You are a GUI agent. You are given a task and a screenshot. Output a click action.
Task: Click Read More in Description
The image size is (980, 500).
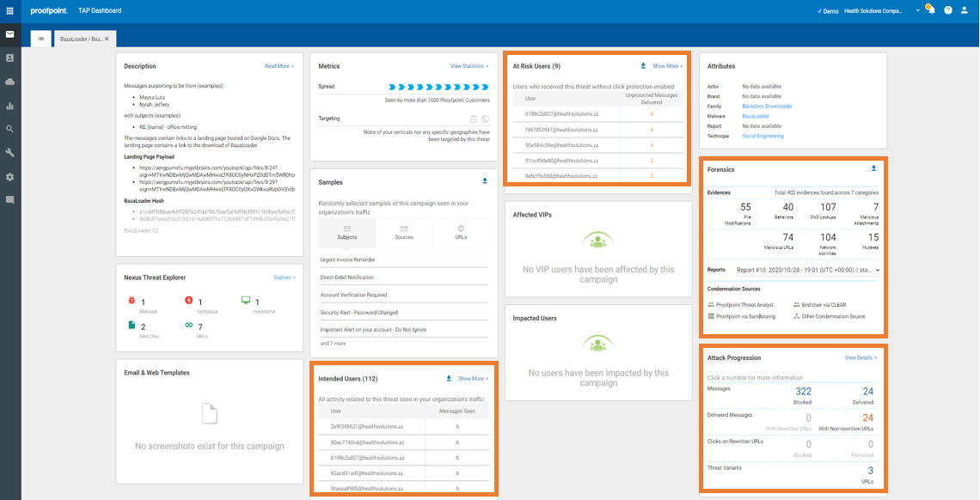tap(279, 65)
